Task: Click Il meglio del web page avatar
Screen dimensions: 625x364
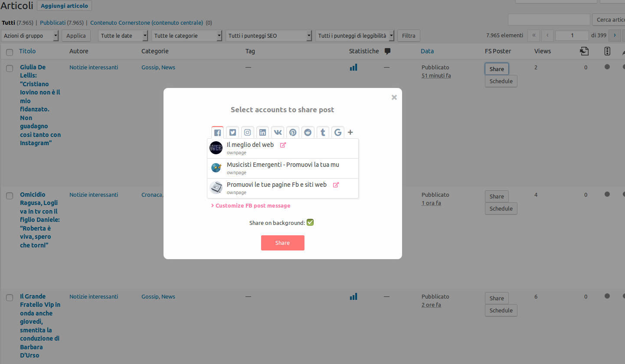Action: (216, 148)
